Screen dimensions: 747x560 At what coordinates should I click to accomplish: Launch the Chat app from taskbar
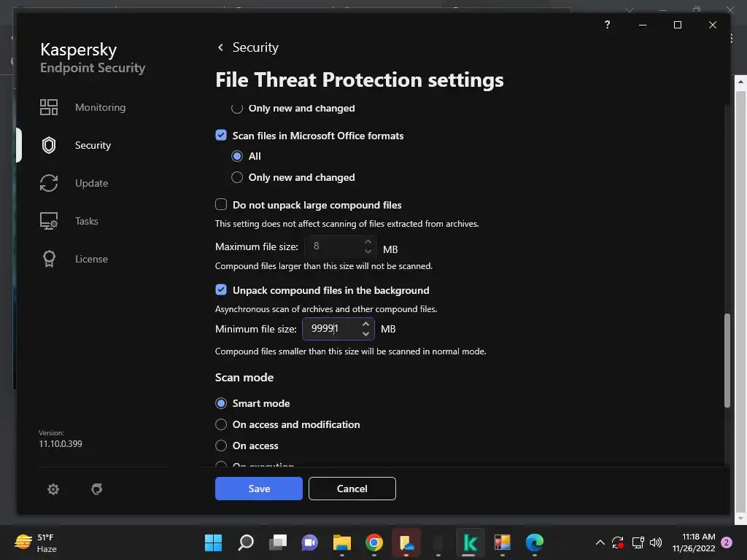[x=309, y=542]
